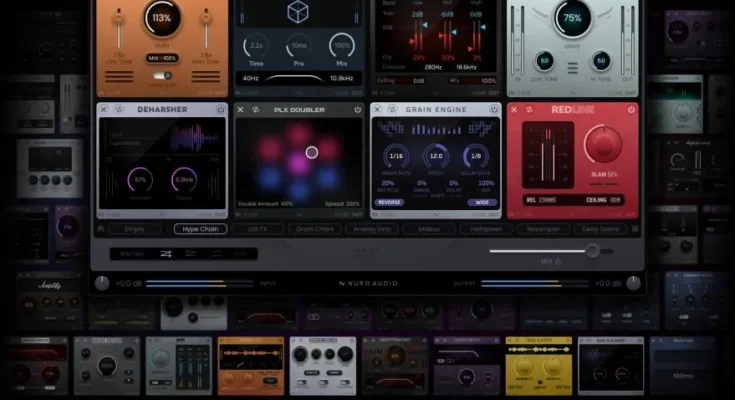
Task: Click the puck in the PLX Doubler XY pad
Action: pyautogui.click(x=312, y=152)
